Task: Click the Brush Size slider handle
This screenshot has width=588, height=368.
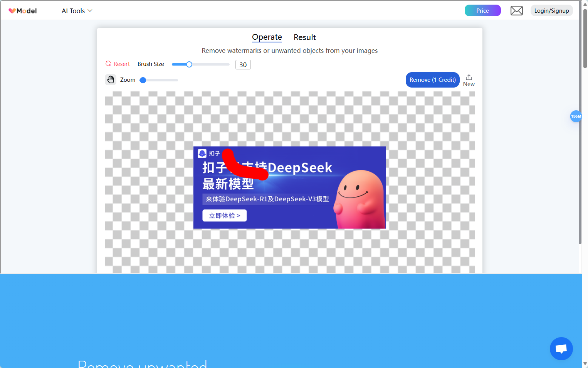Action: (189, 64)
